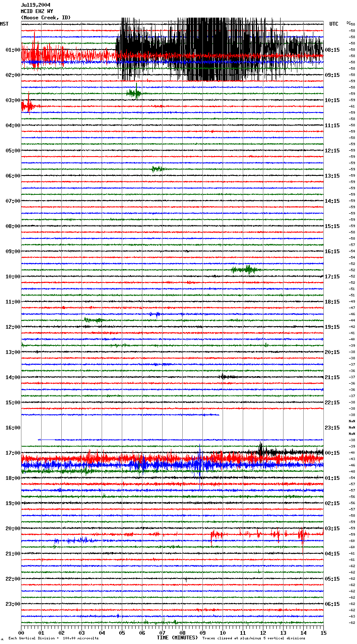The width and height of the screenshot is (357, 644).
Task: Click the 06:15 UTC time label
Action: (x=332, y=604)
